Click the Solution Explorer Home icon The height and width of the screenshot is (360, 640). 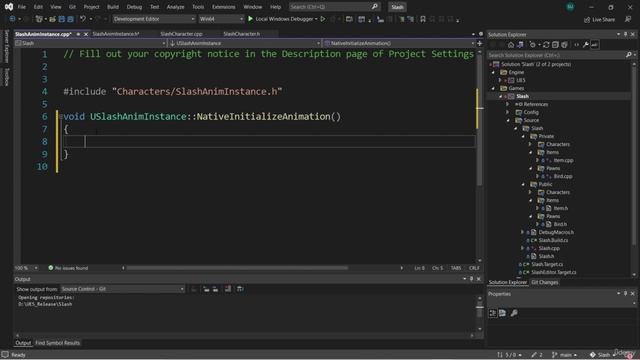click(x=511, y=45)
